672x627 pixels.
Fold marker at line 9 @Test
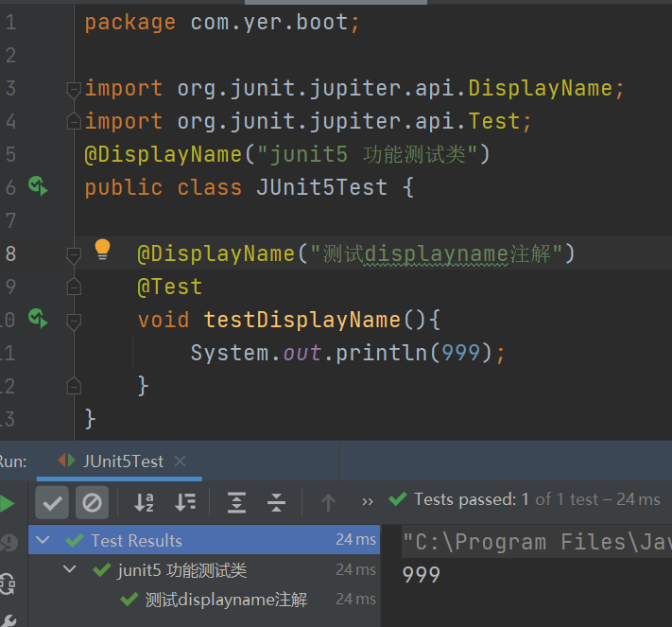74,287
